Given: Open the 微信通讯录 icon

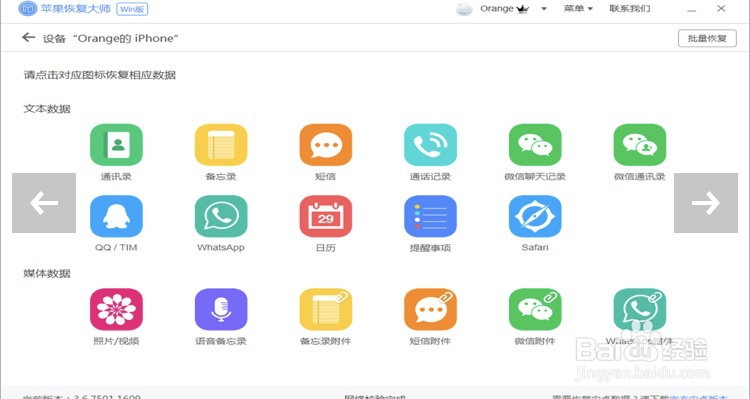Looking at the screenshot, I should pos(640,145).
